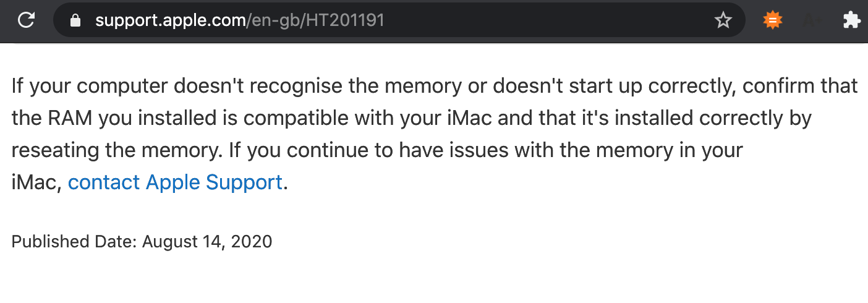Screen dimensions: 868x303
Task: Bookmark this page with the star icon
Action: click(x=723, y=20)
